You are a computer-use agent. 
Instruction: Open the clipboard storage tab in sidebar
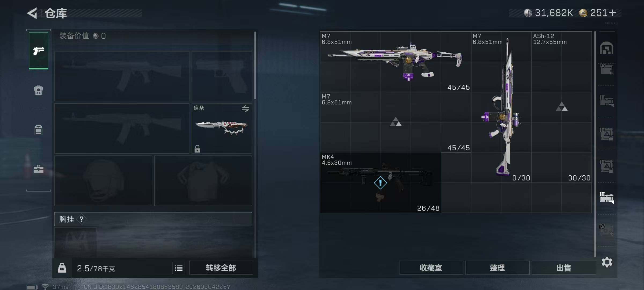coord(38,130)
